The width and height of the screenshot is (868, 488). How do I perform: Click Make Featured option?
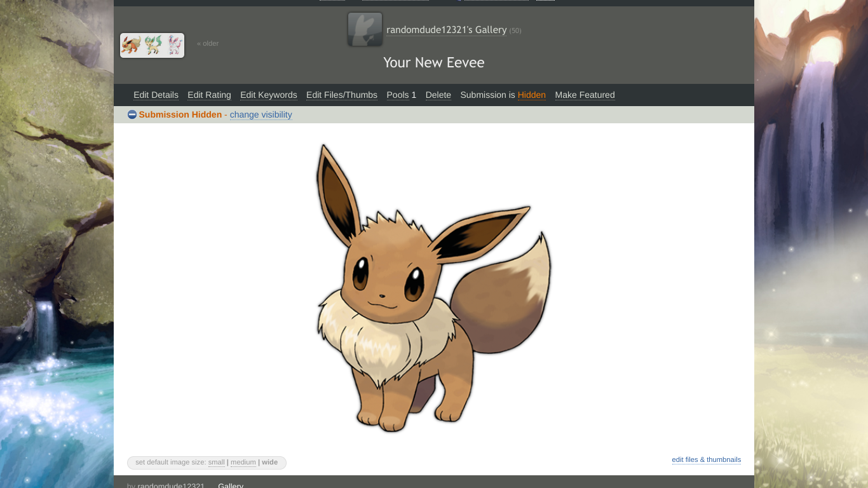585,95
